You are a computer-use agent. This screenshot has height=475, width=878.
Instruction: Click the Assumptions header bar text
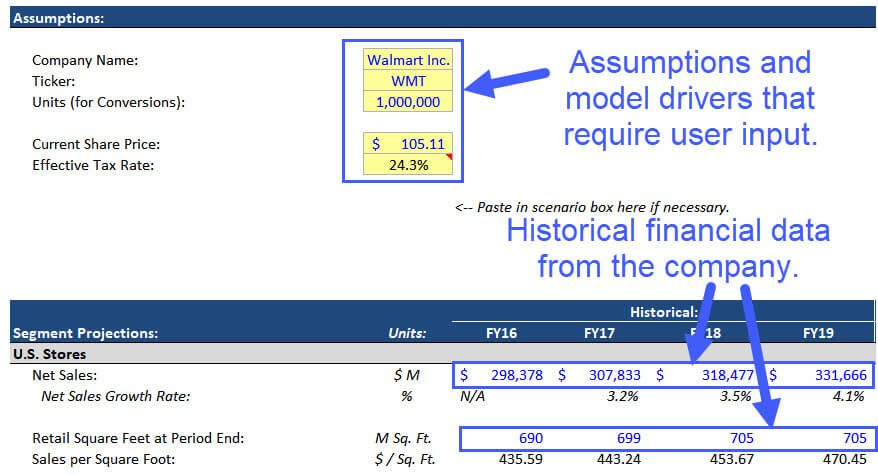59,18
